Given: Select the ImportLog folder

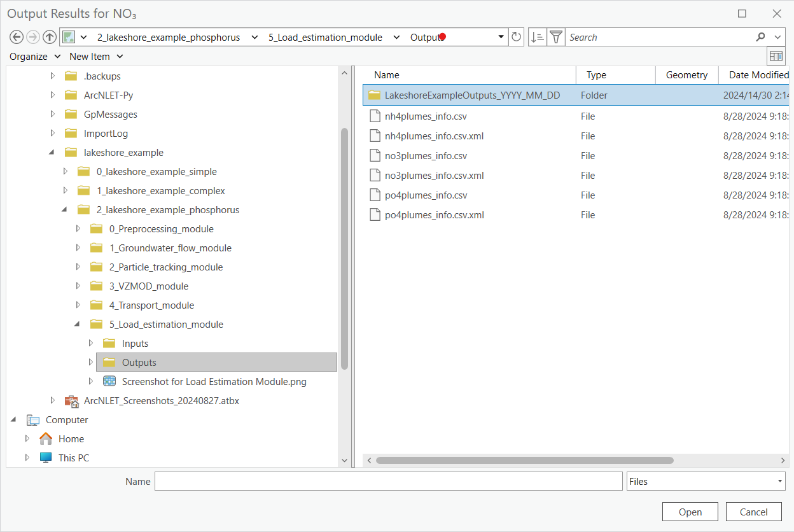Looking at the screenshot, I should pos(106,134).
